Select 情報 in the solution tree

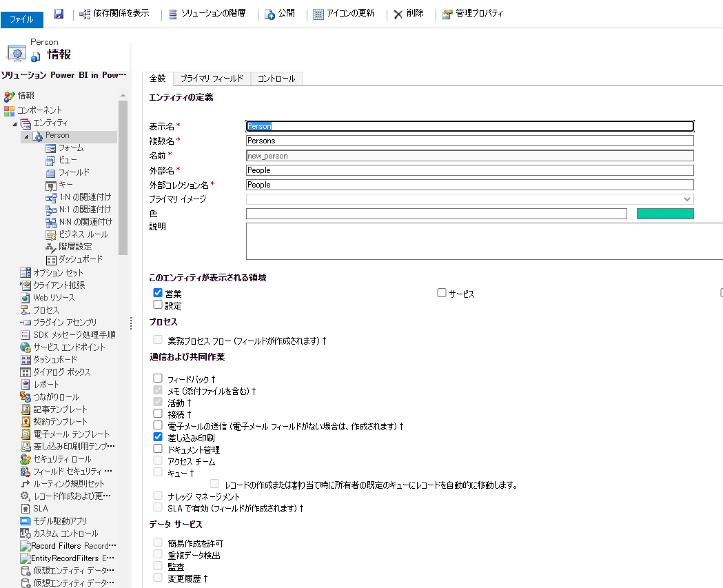(x=26, y=96)
